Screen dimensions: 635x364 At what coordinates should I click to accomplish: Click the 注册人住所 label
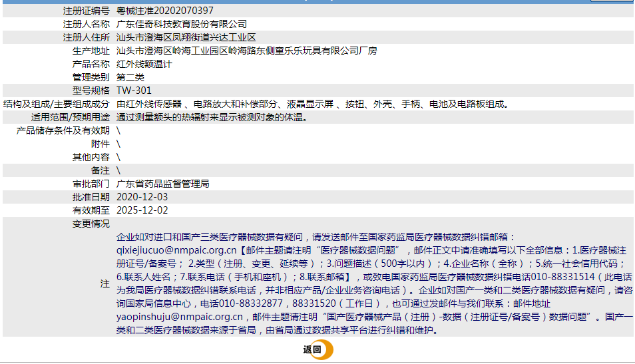(x=87, y=38)
